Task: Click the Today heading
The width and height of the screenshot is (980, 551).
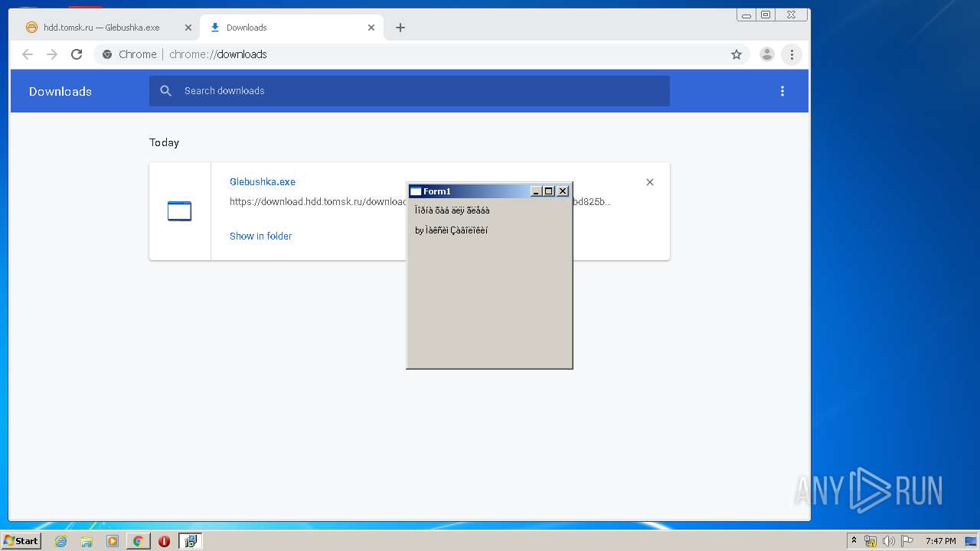Action: coord(164,142)
